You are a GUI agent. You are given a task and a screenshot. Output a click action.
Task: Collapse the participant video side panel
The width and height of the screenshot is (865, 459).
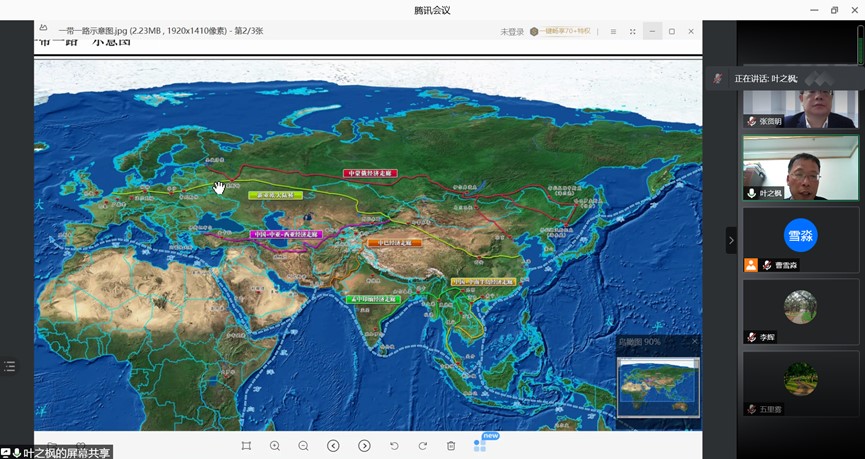730,240
